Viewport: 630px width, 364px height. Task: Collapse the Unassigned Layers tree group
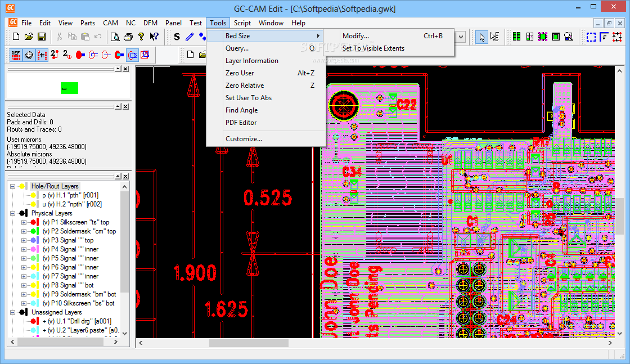click(12, 312)
